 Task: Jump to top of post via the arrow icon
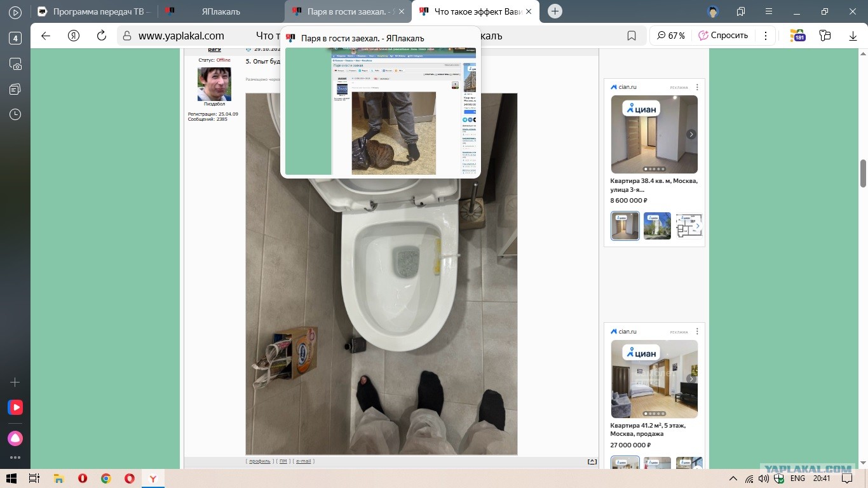(592, 461)
